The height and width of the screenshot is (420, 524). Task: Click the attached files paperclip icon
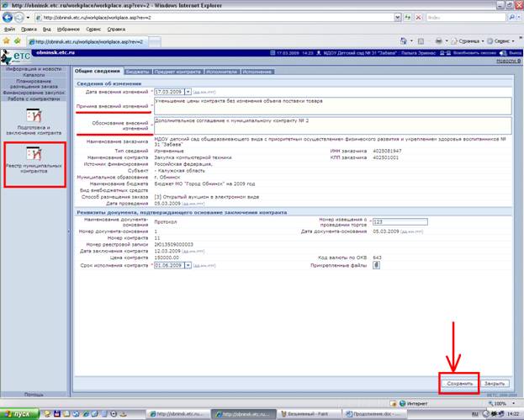point(376,265)
